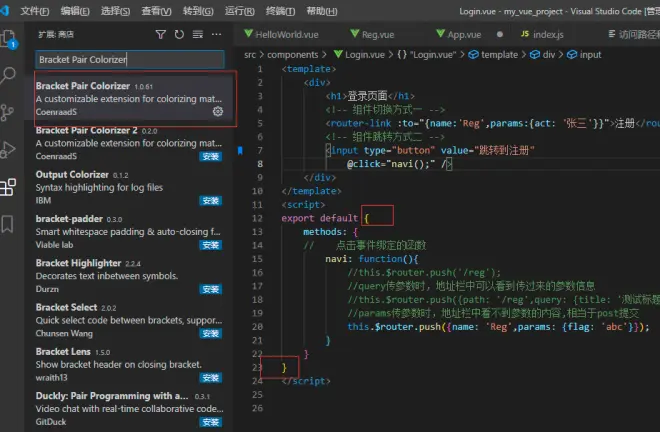Open the Run and Debug view
Screen dimensions: 660x432
point(8,149)
